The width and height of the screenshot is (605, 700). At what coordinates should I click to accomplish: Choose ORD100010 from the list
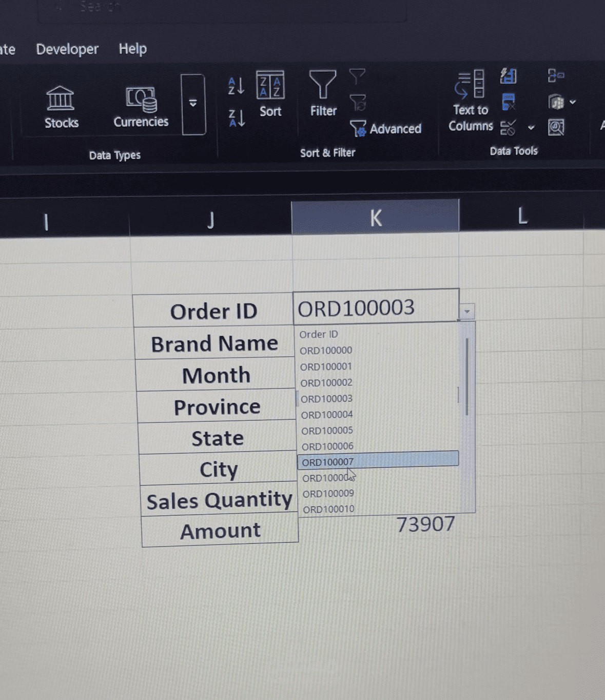click(328, 509)
